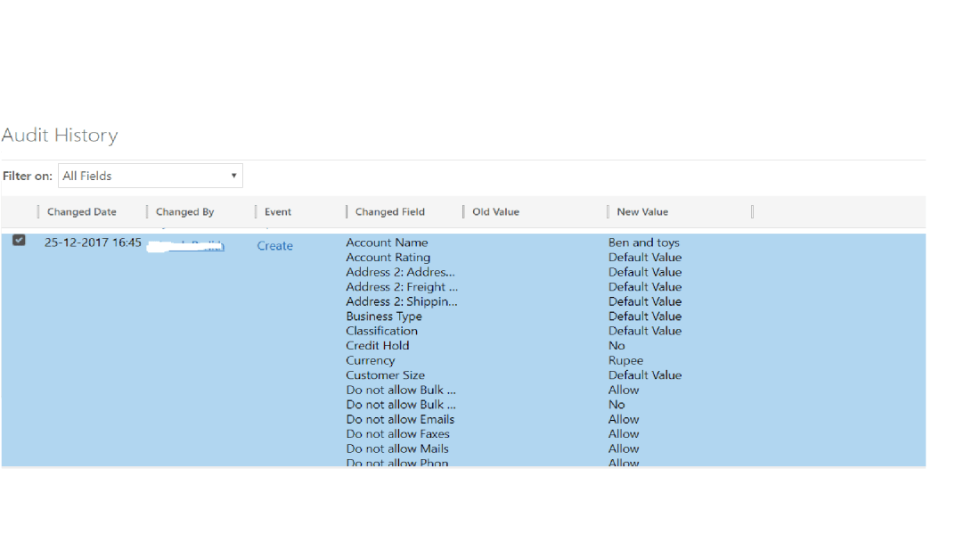Select the 25-12-2017 16:45 date cell
980x551 pixels.
click(x=93, y=243)
